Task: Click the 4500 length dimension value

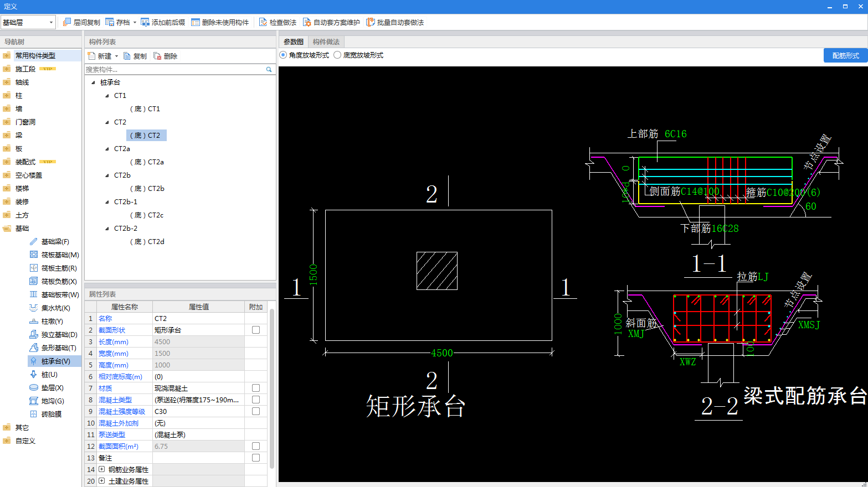Action: (442, 353)
